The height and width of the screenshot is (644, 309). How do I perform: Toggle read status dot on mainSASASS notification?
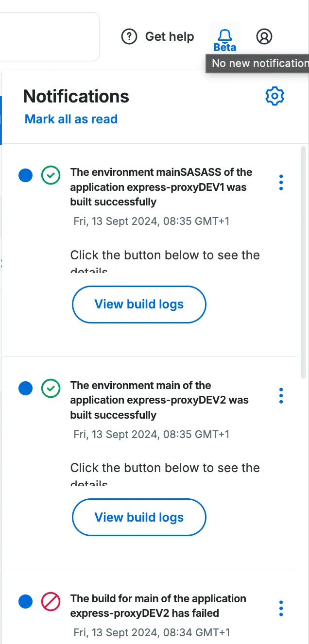coord(25,175)
